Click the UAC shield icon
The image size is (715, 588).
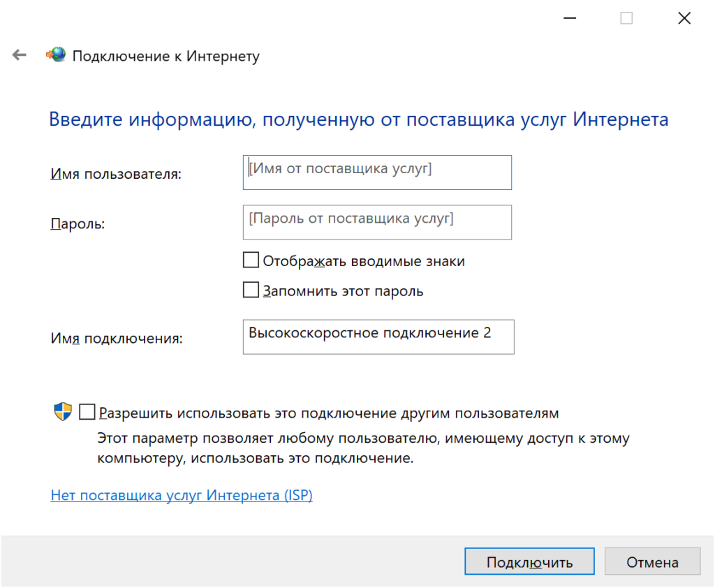coord(63,412)
